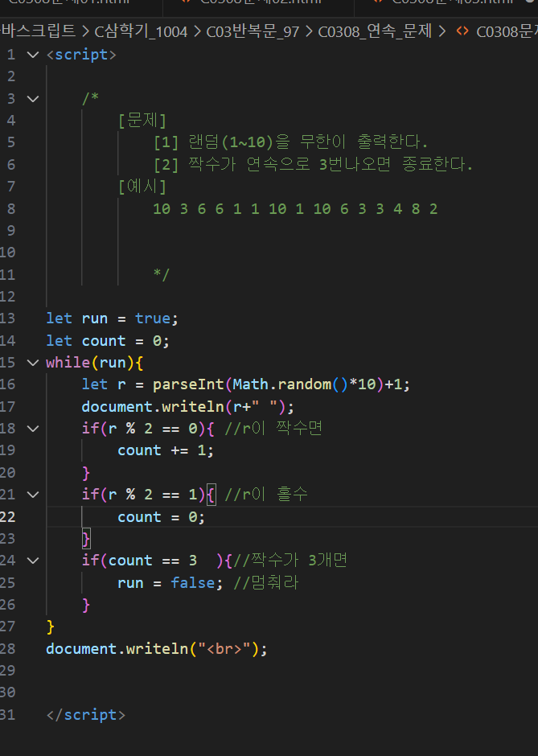Click the yellow closing brace of the while loop
This screenshot has height=756, width=538.
click(50, 627)
